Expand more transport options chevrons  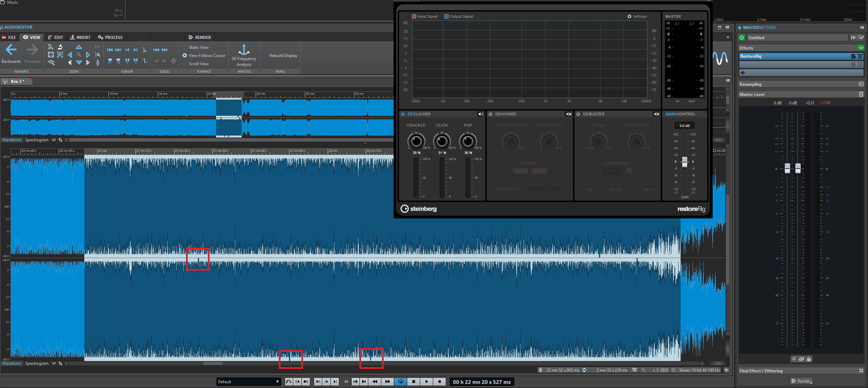(x=346, y=382)
